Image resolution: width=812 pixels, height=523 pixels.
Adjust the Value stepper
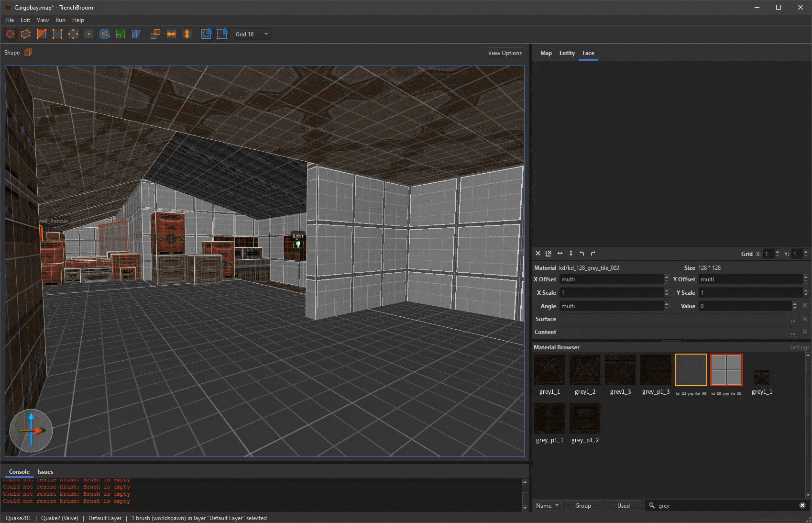(795, 306)
